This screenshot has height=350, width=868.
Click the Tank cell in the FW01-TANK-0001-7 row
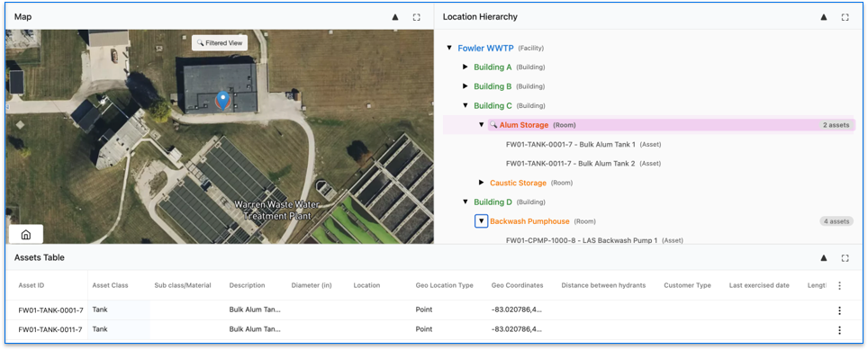(x=100, y=310)
